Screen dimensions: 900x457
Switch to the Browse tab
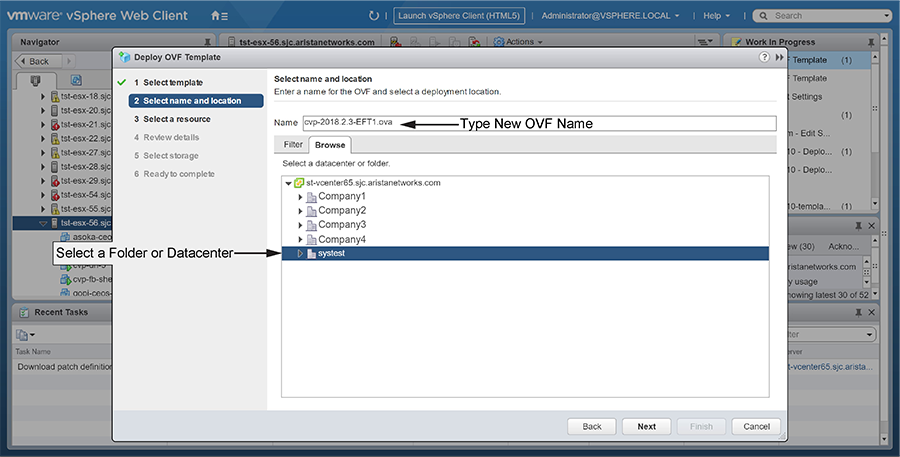(x=330, y=145)
